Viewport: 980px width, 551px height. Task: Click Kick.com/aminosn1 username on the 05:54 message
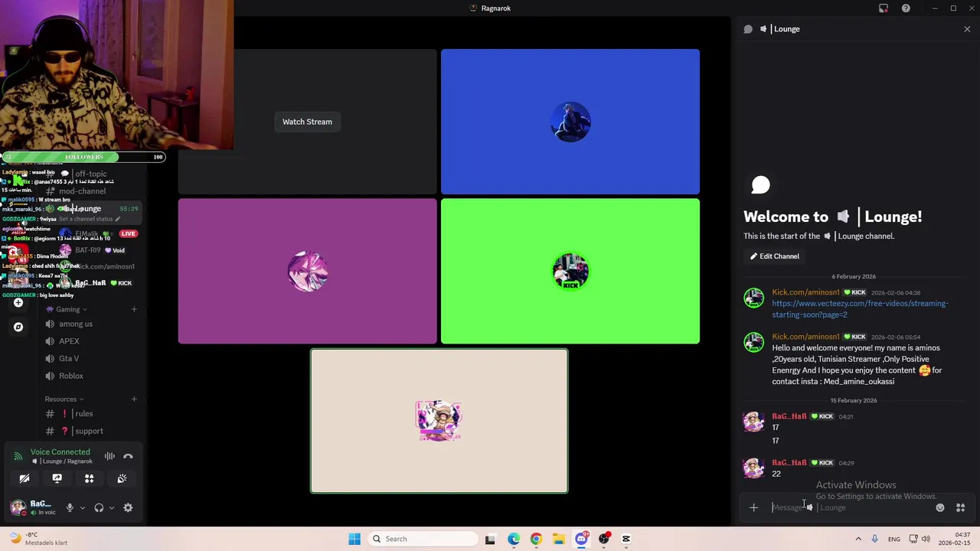tap(805, 337)
